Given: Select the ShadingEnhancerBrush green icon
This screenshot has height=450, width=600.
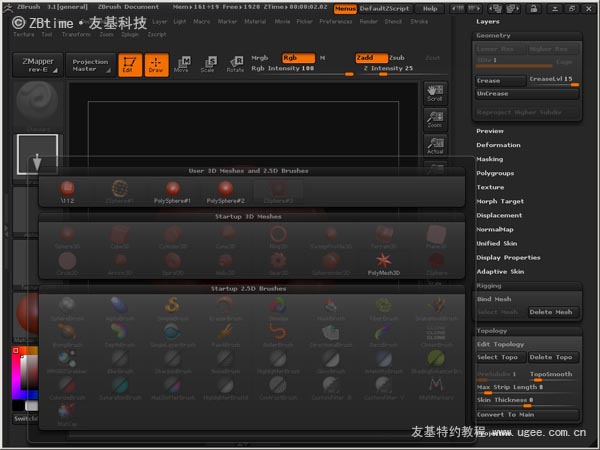Looking at the screenshot, I should (436, 362).
